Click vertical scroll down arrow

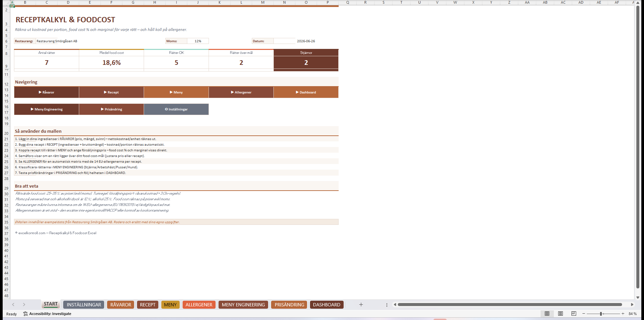click(638, 297)
